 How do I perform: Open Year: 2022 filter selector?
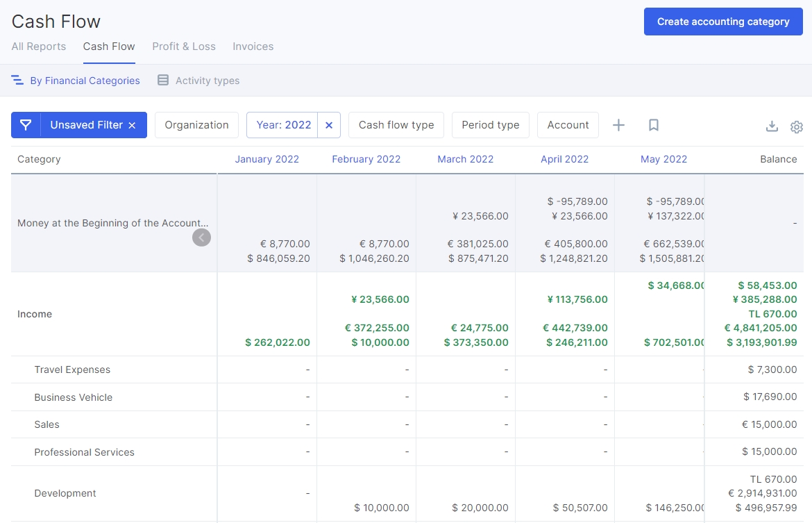pyautogui.click(x=283, y=125)
